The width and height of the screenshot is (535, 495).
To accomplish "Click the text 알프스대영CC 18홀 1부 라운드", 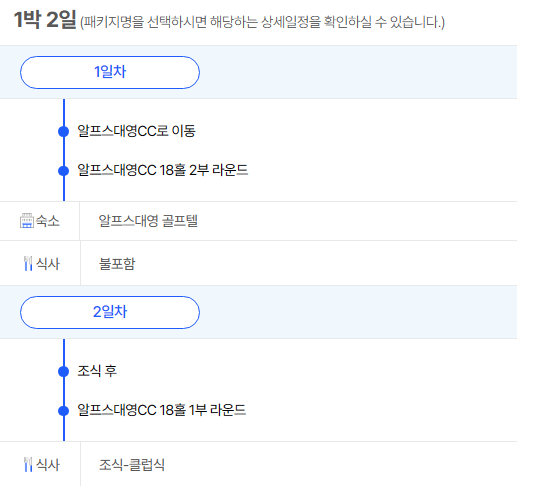I will click(x=161, y=410).
